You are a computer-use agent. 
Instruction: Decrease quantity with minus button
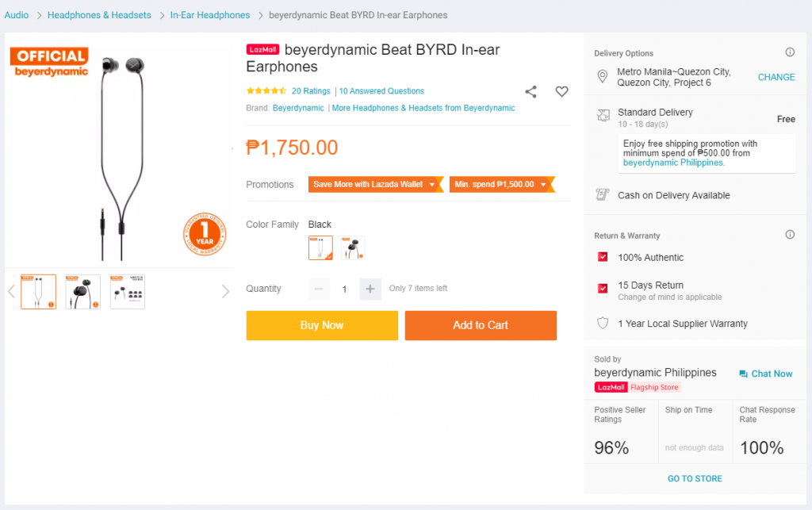[320, 289]
